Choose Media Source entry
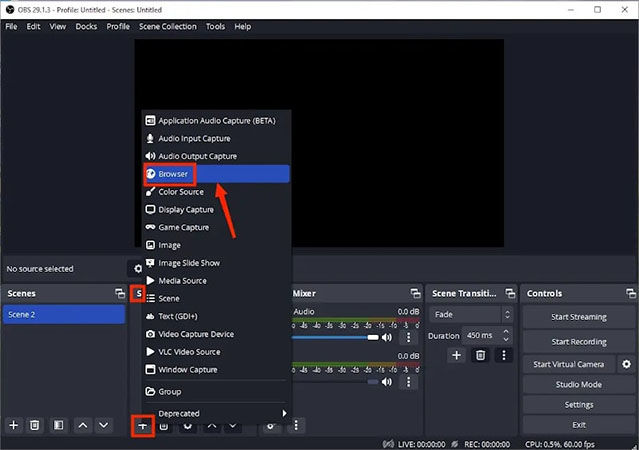Image resolution: width=639 pixels, height=450 pixels. 216,280
